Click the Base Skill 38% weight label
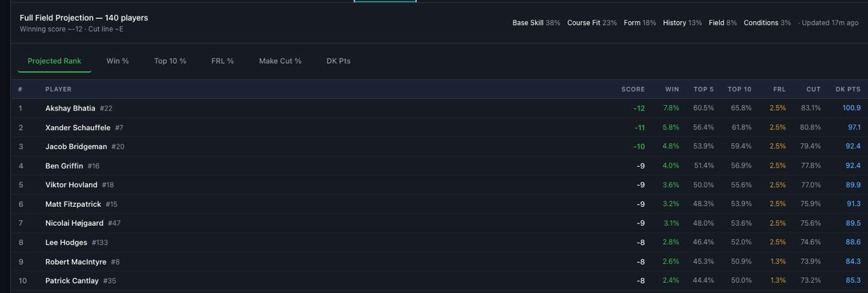The height and width of the screenshot is (293, 868). pyautogui.click(x=536, y=23)
